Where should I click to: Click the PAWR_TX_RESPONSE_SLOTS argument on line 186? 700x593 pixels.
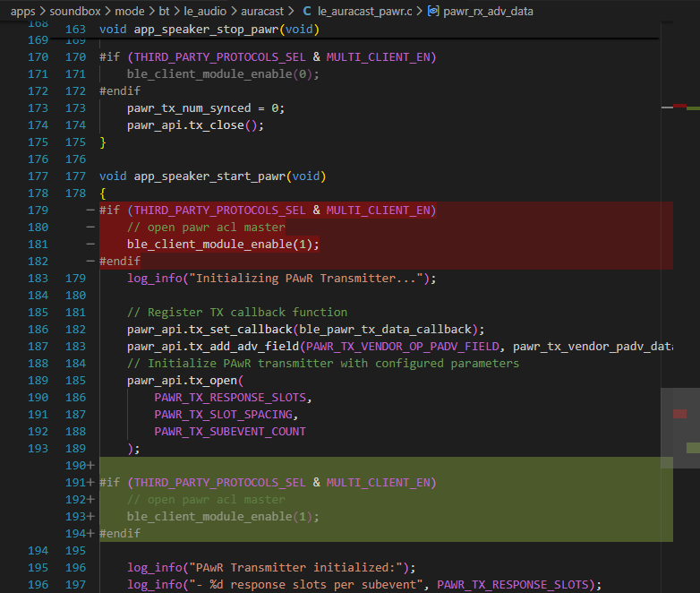click(x=230, y=397)
